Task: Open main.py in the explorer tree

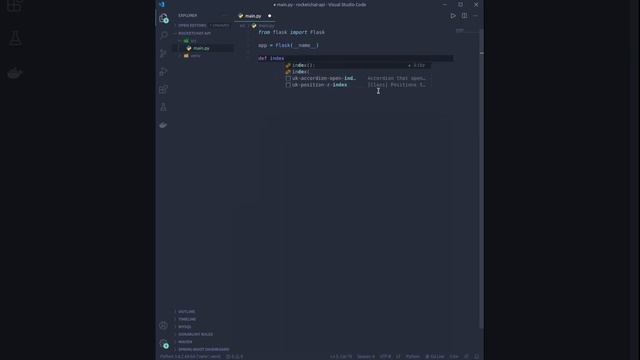Action: [201, 48]
